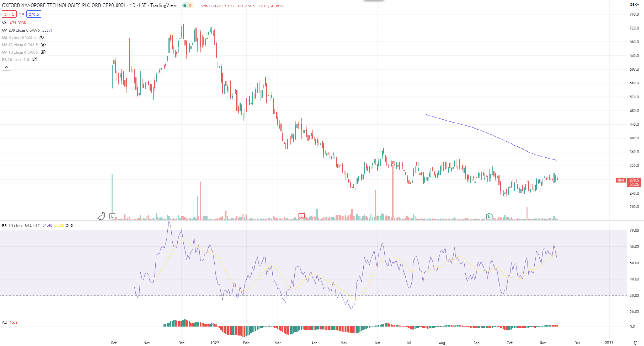This screenshot has width=644, height=346.
Task: Collapse the indicator legend with the chevron
Action: click(7, 67)
